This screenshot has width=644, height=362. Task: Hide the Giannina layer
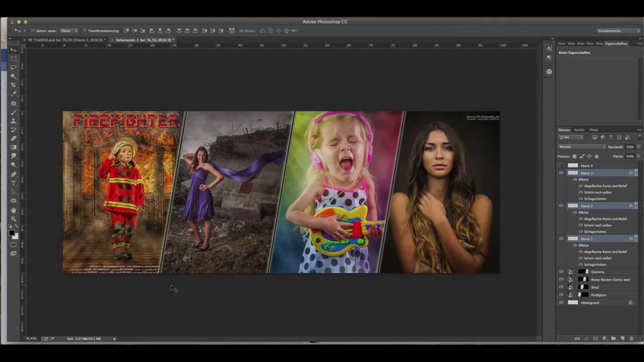[x=561, y=271]
